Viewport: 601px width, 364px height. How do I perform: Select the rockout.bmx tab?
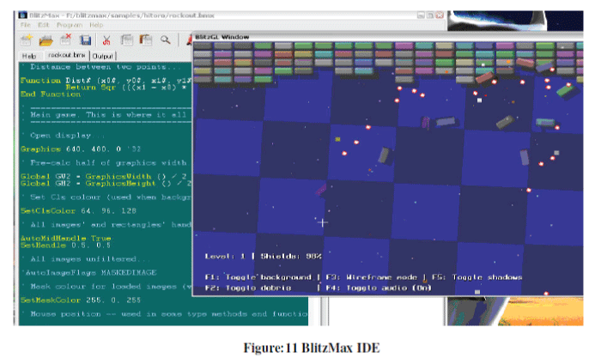click(65, 56)
